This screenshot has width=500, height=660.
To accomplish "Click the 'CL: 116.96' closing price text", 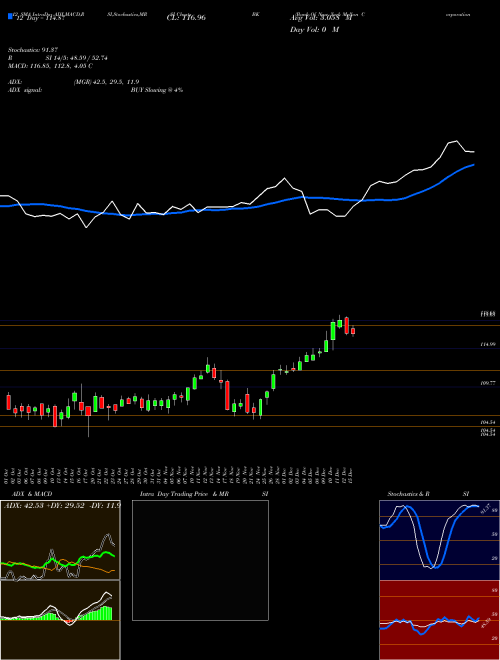I will [x=186, y=18].
